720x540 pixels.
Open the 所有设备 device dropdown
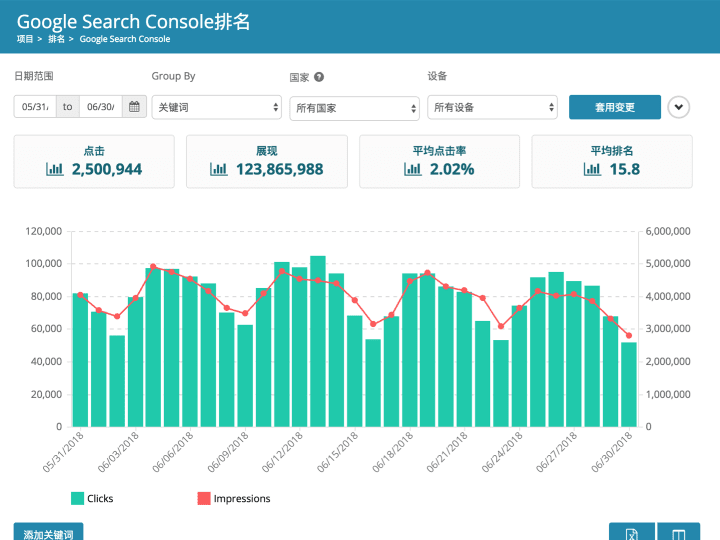pyautogui.click(x=492, y=107)
